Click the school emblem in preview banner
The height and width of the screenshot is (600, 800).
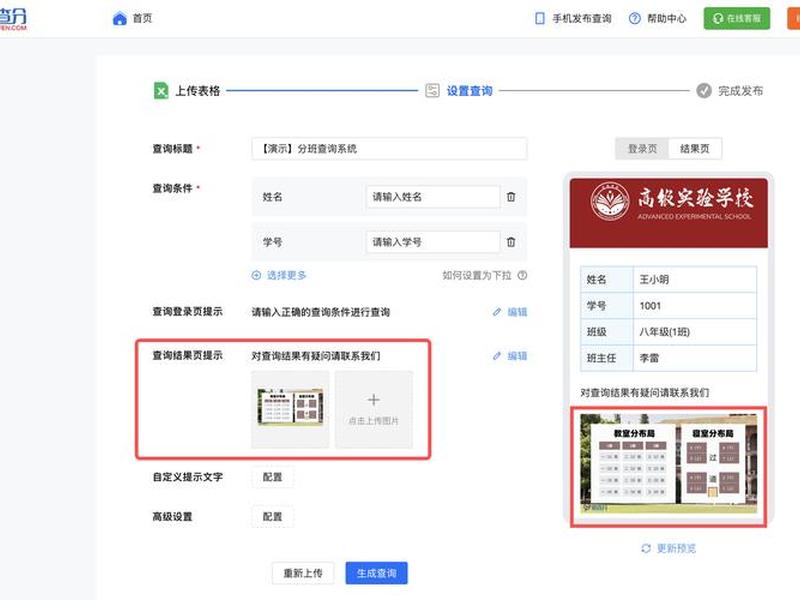coord(610,202)
